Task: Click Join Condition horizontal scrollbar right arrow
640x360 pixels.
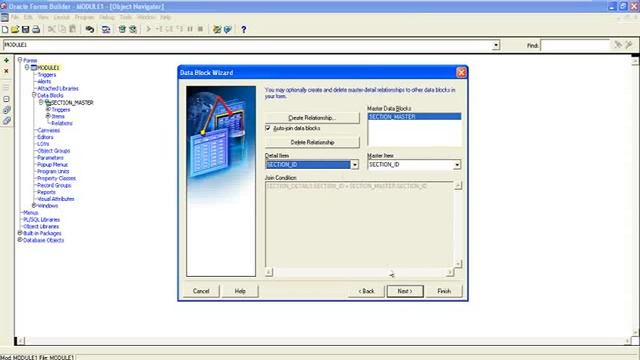Action: coord(450,272)
